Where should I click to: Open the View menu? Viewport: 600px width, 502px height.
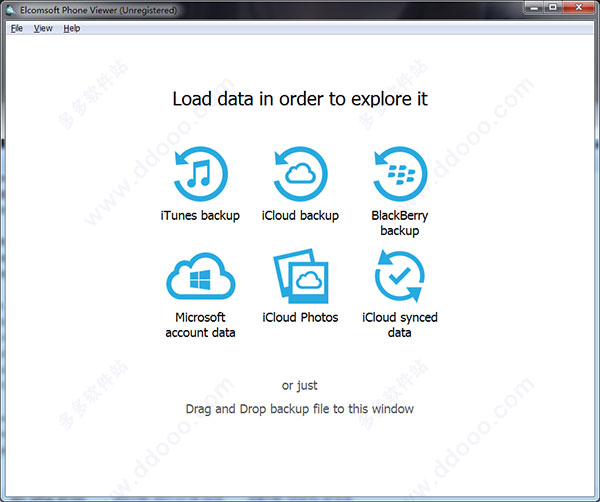[43, 28]
